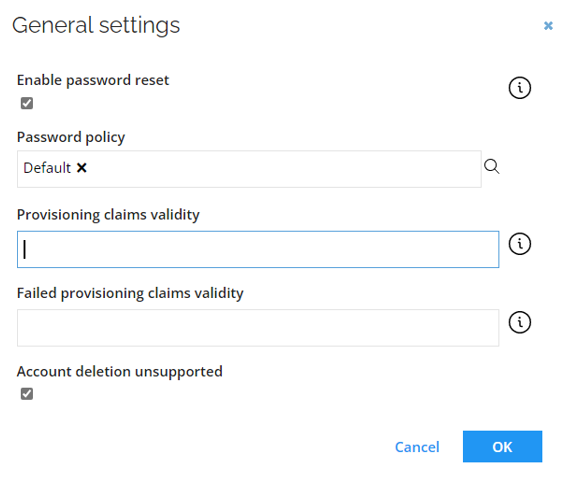
Task: Confirm settings with the OK button
Action: click(x=502, y=447)
